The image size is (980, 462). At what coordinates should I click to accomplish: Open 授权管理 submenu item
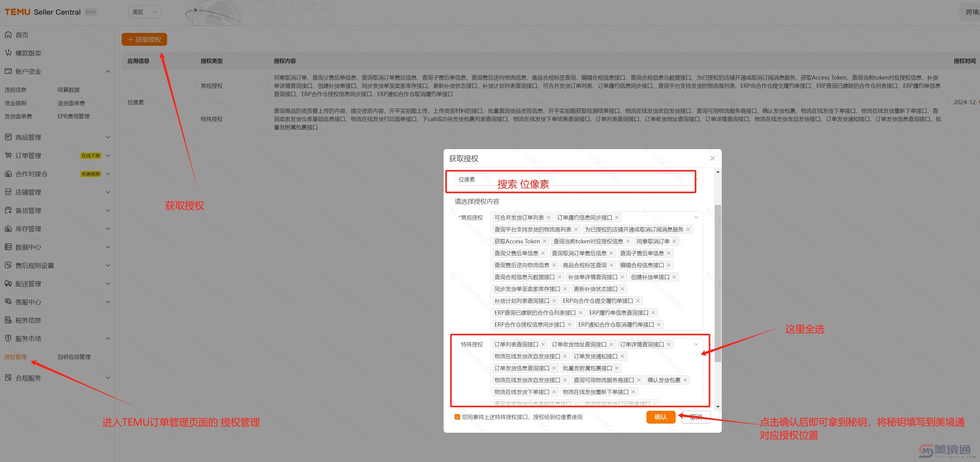click(x=15, y=357)
